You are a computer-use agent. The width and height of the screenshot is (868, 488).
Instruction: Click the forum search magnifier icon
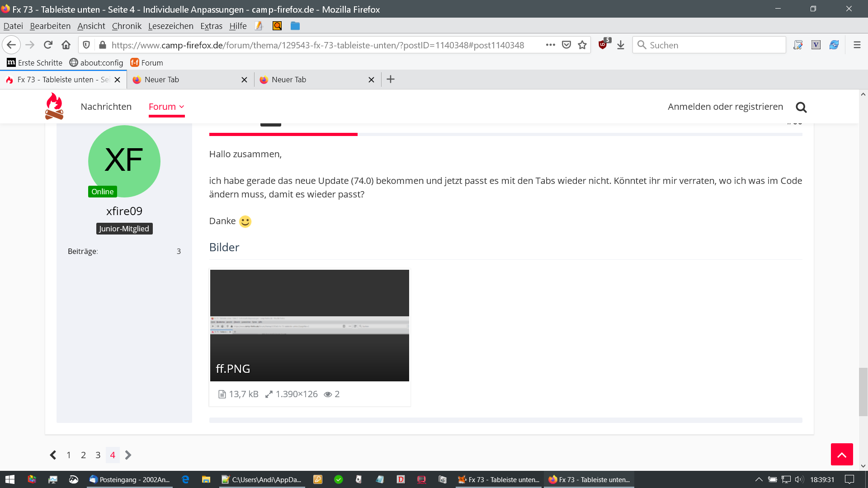coord(801,107)
